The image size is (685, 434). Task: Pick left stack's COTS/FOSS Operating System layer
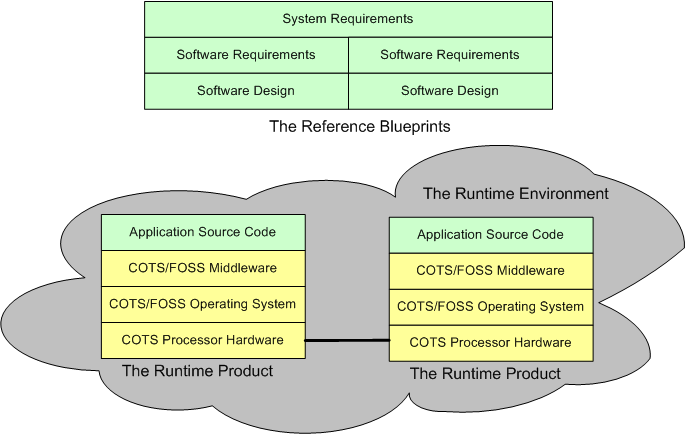coord(202,304)
